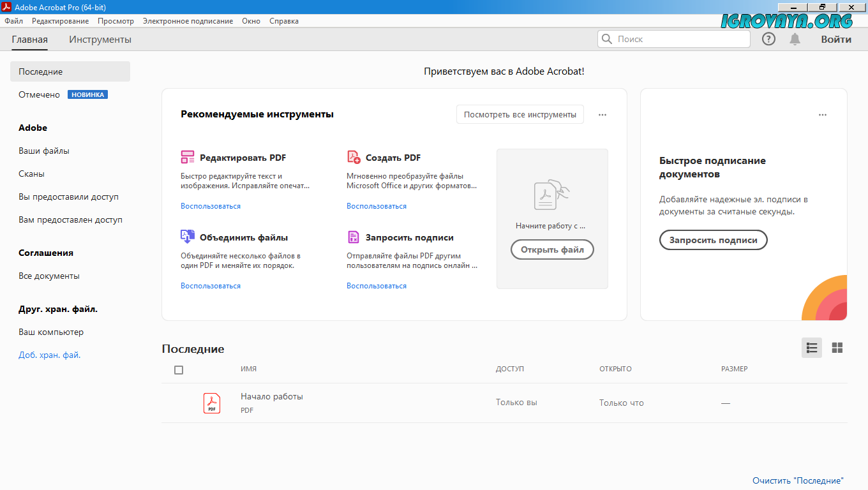Open the notifications bell icon
868x490 pixels.
click(795, 39)
